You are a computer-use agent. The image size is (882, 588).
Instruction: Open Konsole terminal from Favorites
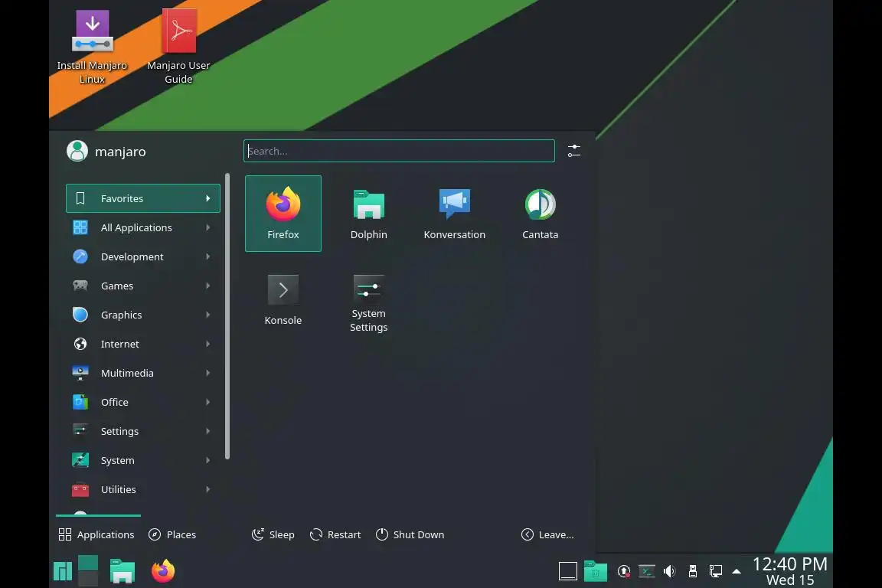tap(283, 299)
